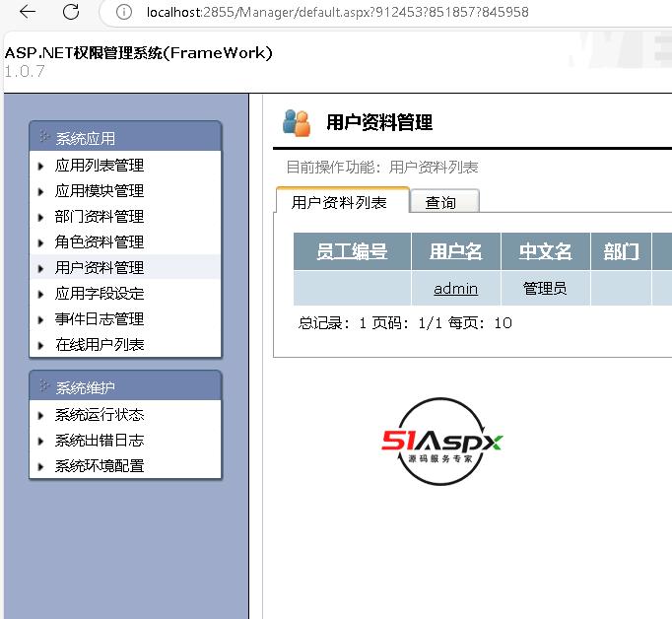Switch to 用户资料列表 tab
Screen dimensions: 672x619
point(343,201)
